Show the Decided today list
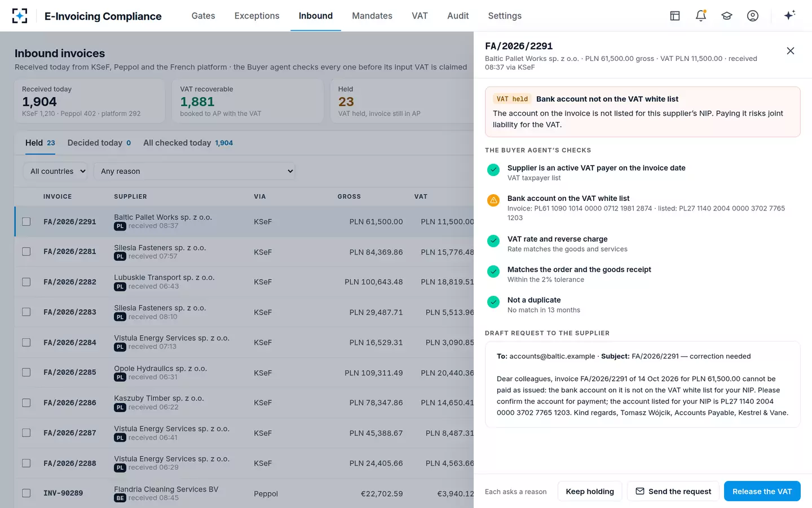The height and width of the screenshot is (508, 812). tap(99, 143)
